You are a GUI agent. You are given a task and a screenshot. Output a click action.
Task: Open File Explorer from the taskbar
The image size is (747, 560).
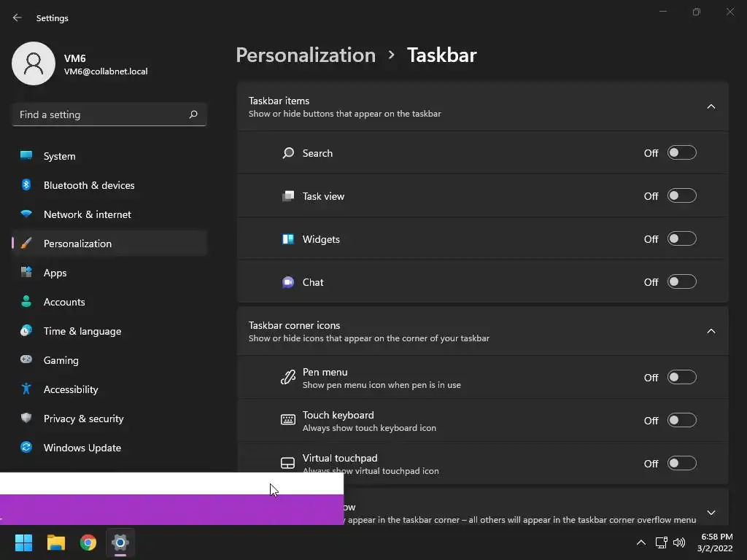(56, 542)
